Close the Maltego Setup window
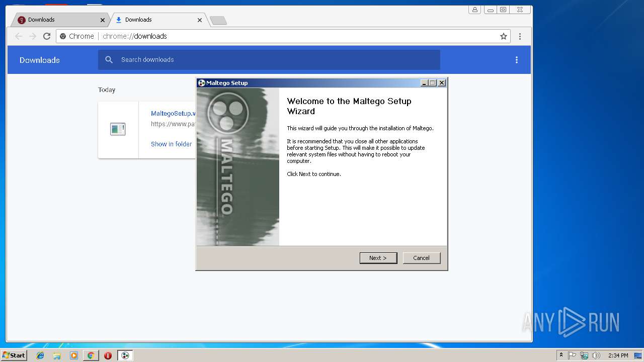Image resolution: width=644 pixels, height=362 pixels. click(x=442, y=83)
